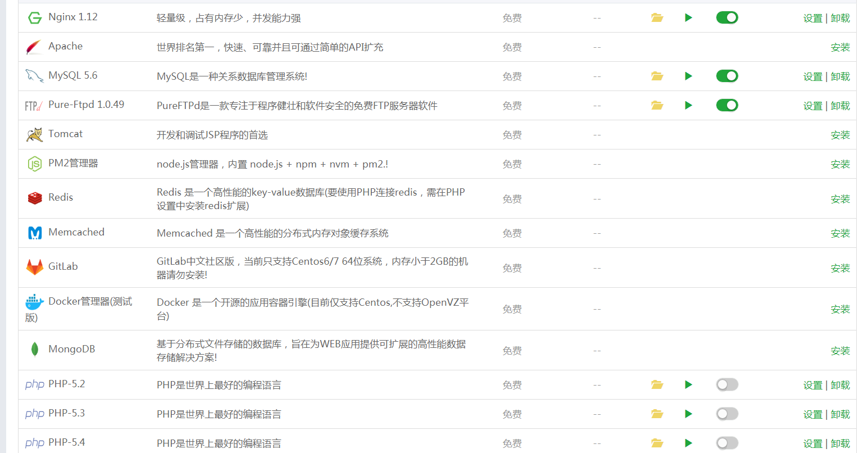Click the PHP-5.3 php icon
The image size is (868, 453).
click(x=35, y=414)
